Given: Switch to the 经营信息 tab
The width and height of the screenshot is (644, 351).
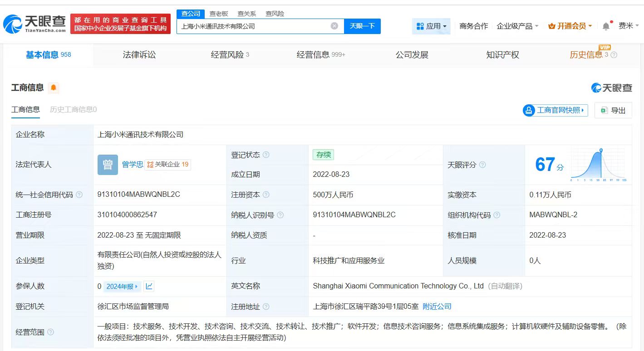Looking at the screenshot, I should click(321, 55).
